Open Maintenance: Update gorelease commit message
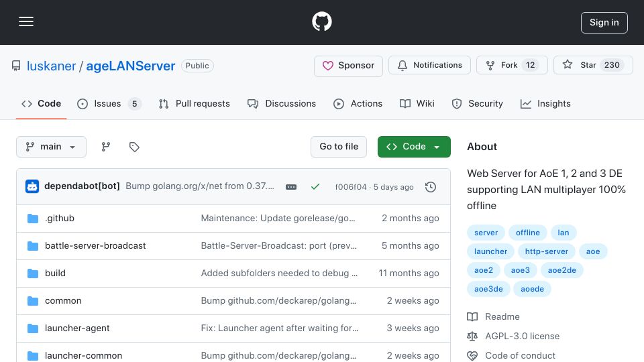Image resolution: width=644 pixels, height=362 pixels. [x=278, y=219]
